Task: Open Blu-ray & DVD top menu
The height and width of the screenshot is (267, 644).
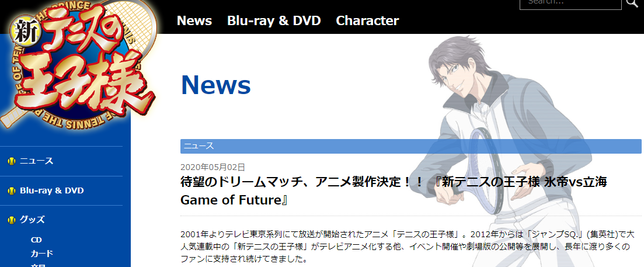Action: (x=274, y=20)
